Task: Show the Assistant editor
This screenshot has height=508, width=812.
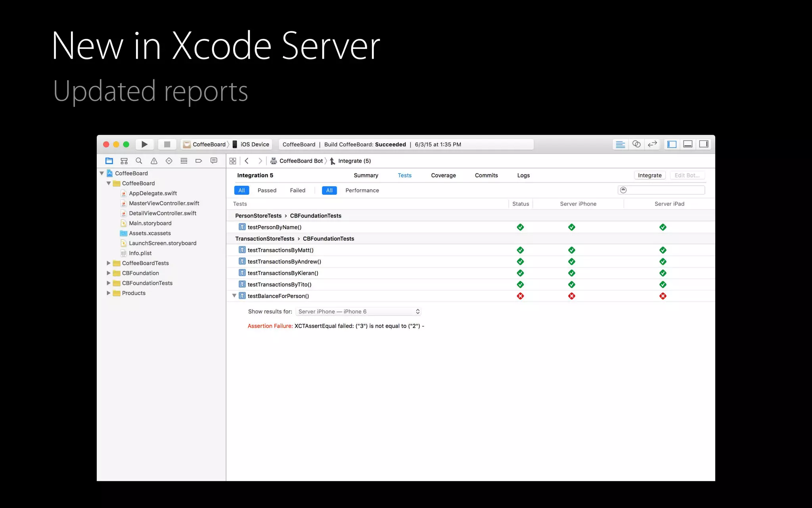Action: click(636, 144)
